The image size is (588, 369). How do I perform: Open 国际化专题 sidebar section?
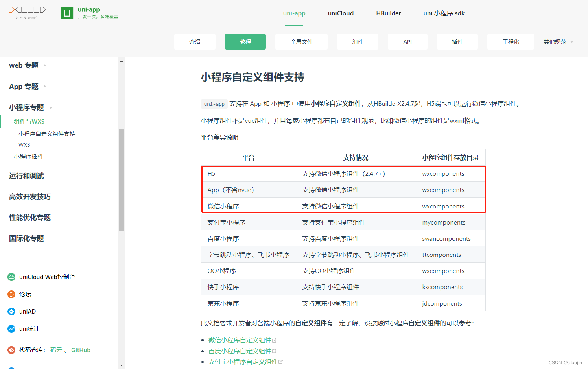coord(26,238)
